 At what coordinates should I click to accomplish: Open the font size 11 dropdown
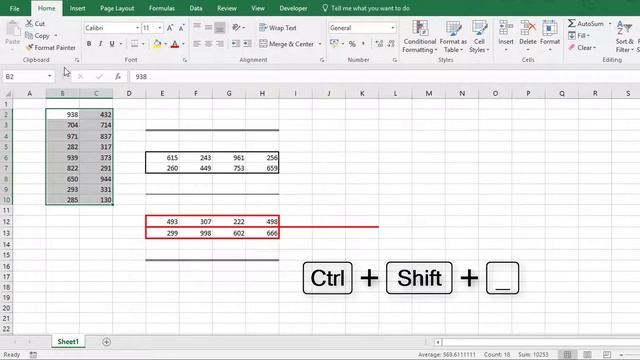point(160,28)
